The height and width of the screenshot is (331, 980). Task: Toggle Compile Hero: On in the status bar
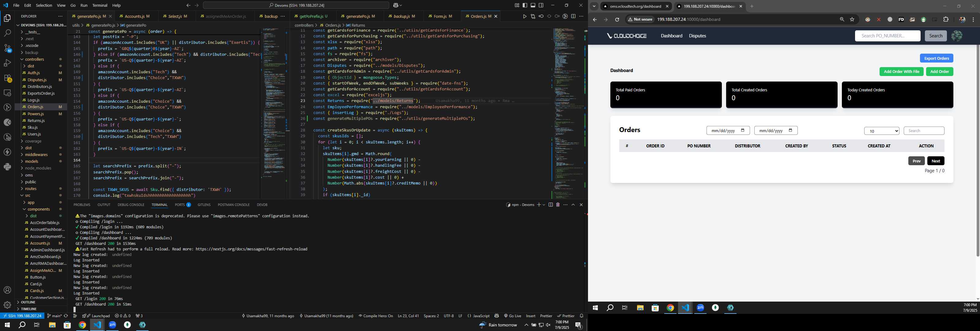(375, 316)
